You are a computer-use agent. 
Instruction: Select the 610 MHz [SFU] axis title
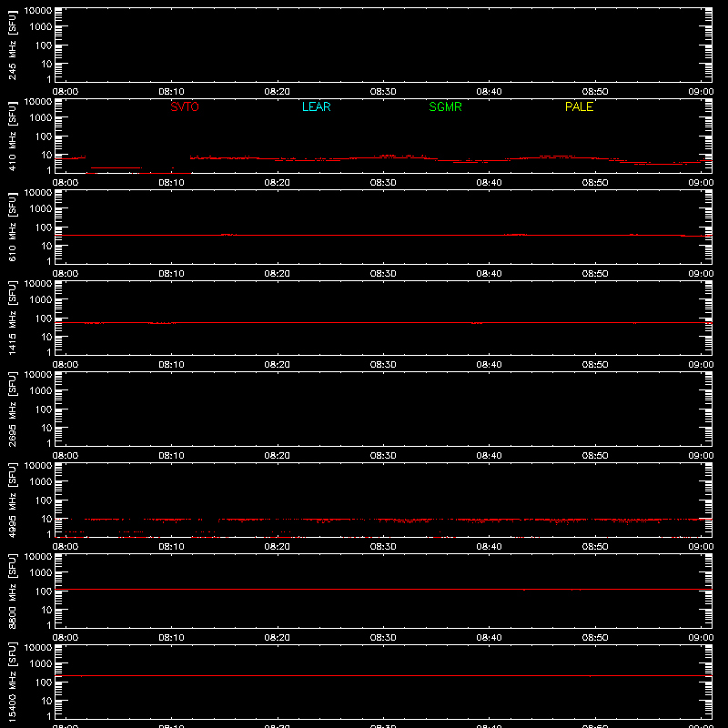point(12,227)
